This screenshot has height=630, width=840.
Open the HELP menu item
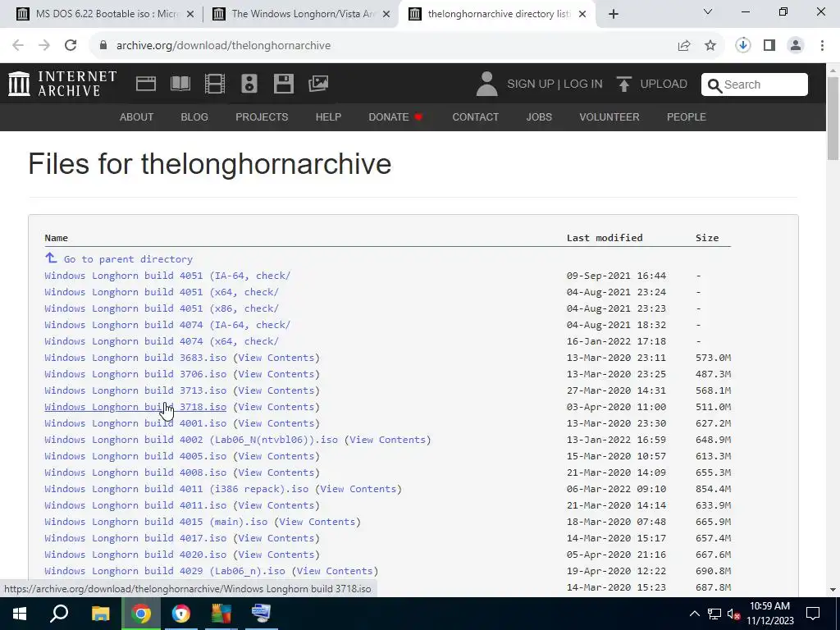tap(328, 116)
